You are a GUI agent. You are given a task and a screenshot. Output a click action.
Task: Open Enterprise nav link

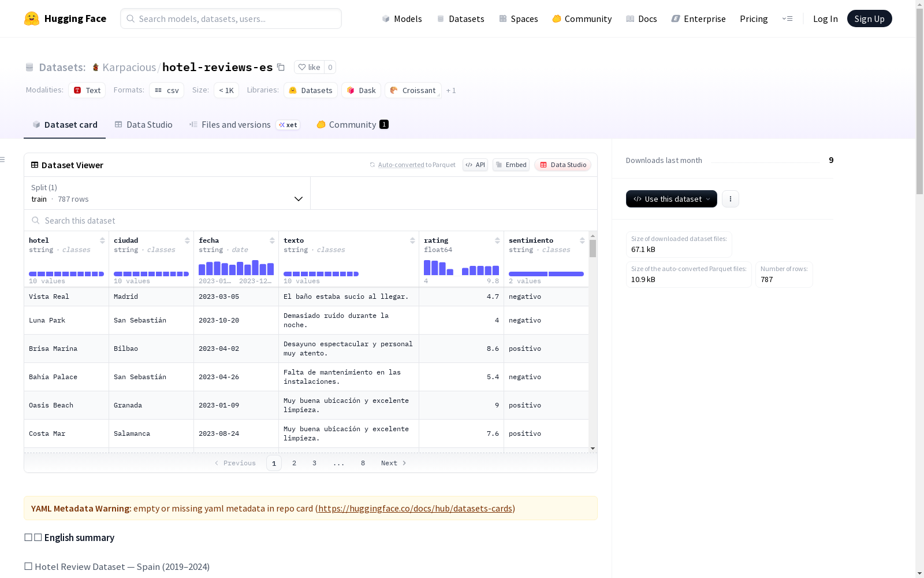[698, 18]
